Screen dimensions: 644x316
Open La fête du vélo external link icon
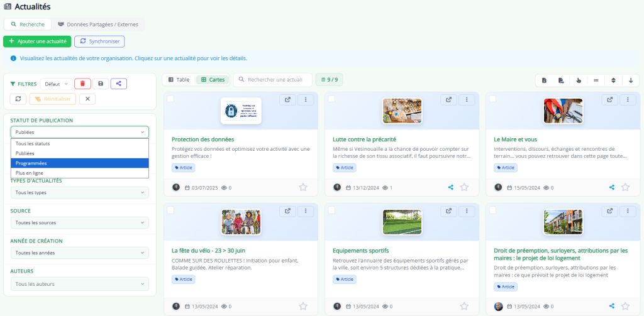(288, 211)
